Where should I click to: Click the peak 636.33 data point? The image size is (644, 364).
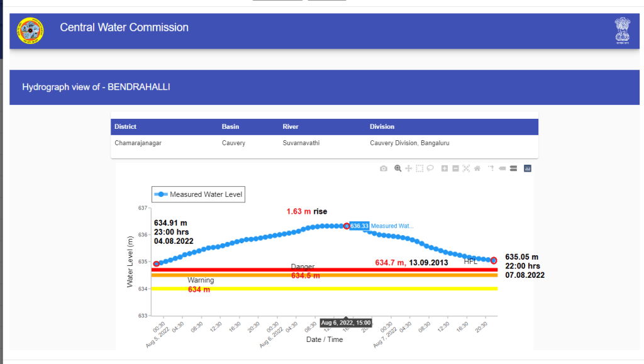tap(346, 226)
